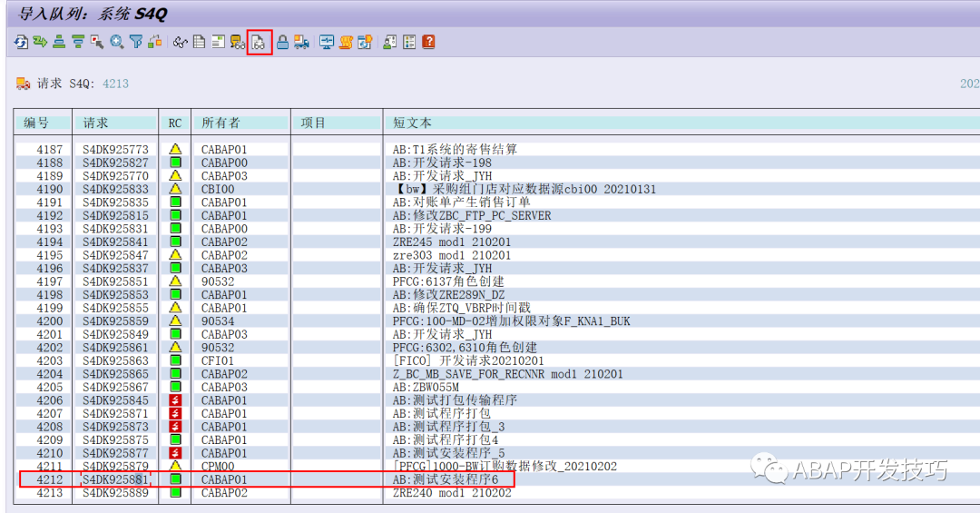The height and width of the screenshot is (513, 980).
Task: Click owner CPM00
Action: point(218,467)
